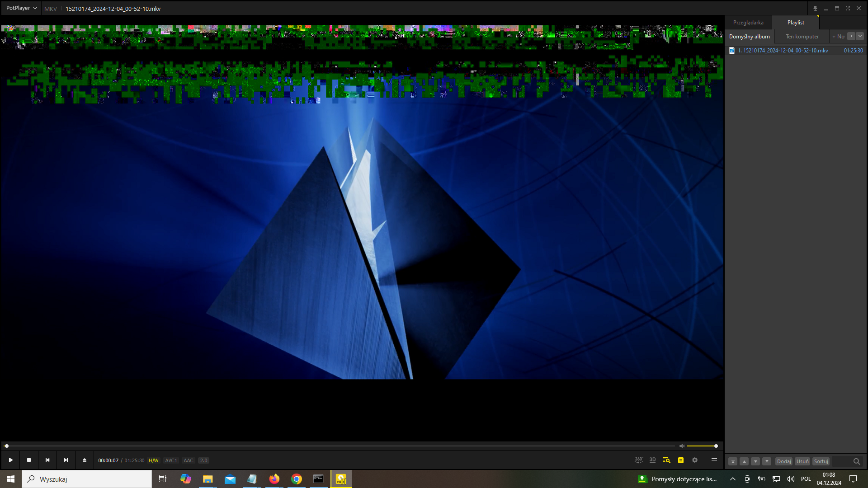Adjust the volume slider handle
Image resolution: width=868 pixels, height=488 pixels.
pyautogui.click(x=716, y=446)
